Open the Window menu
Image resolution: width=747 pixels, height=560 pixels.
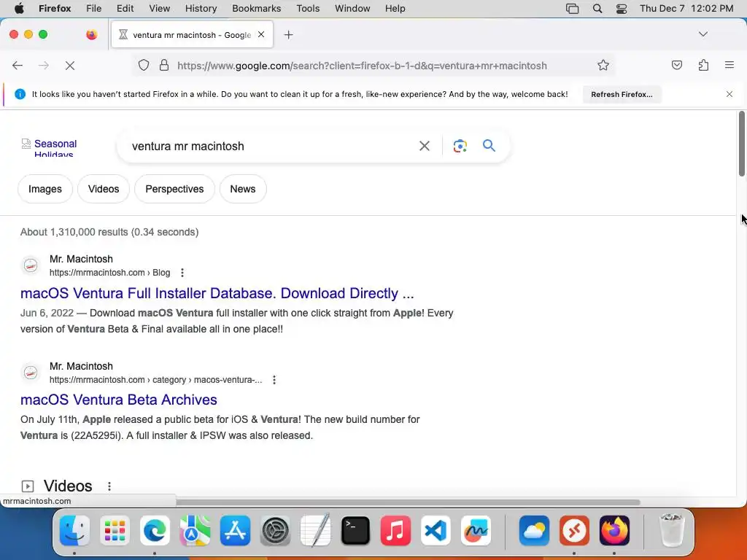[352, 8]
